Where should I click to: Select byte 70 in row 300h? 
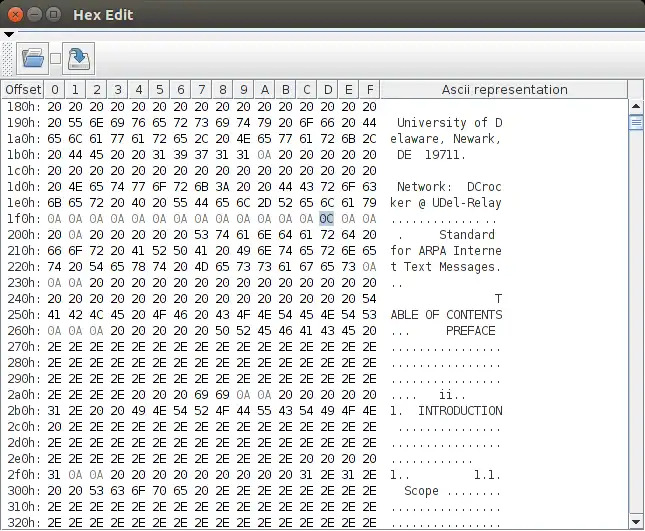159,491
